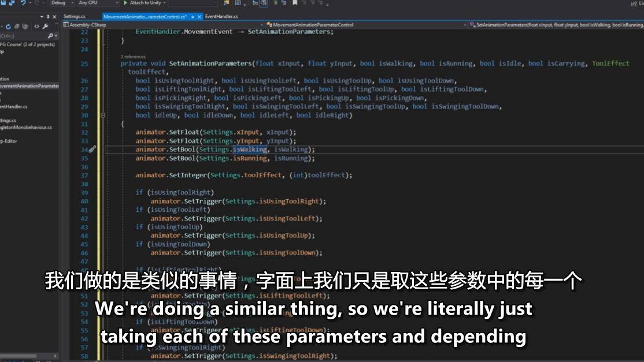Open the Any CPU platform dropdown
This screenshot has height=362, width=644.
coord(98,2)
